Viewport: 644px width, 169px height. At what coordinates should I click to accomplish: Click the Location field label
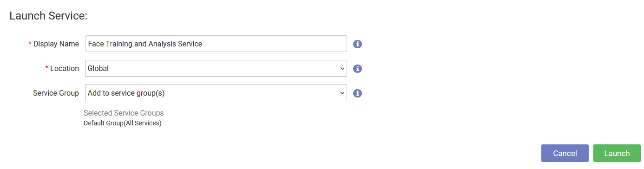click(x=65, y=68)
